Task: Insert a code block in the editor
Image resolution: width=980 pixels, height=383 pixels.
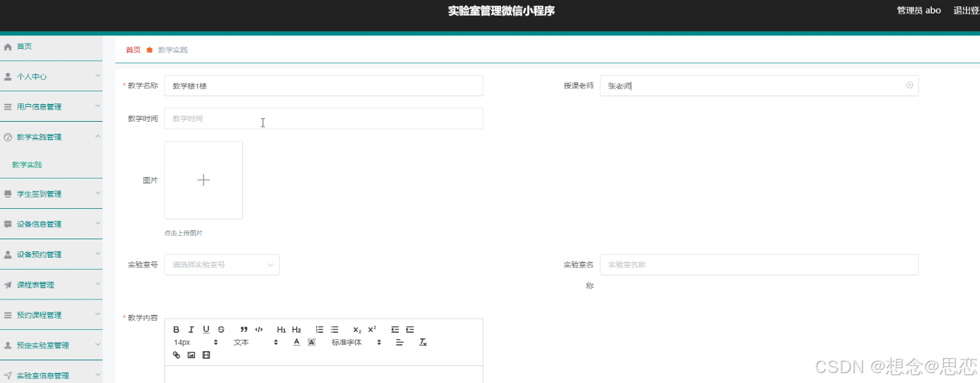Action: tap(259, 329)
